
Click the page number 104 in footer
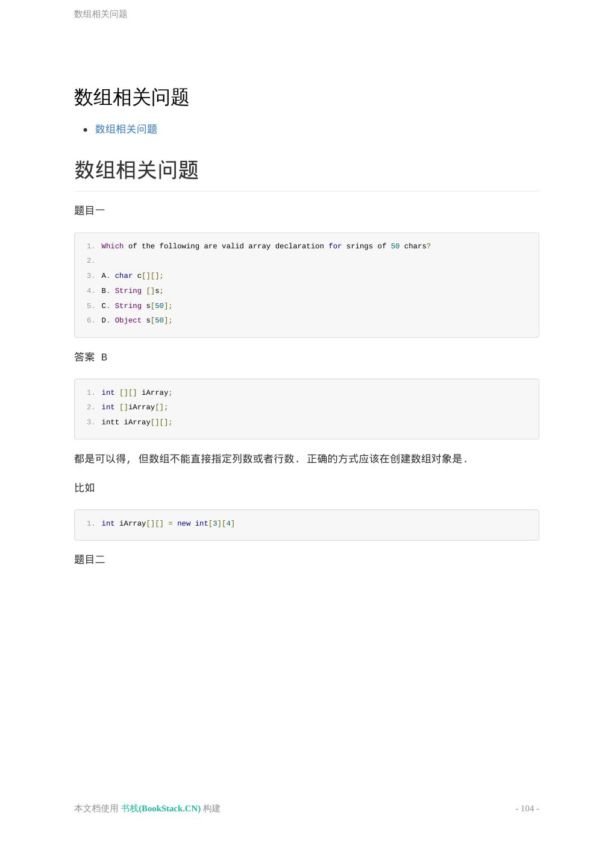(x=527, y=808)
